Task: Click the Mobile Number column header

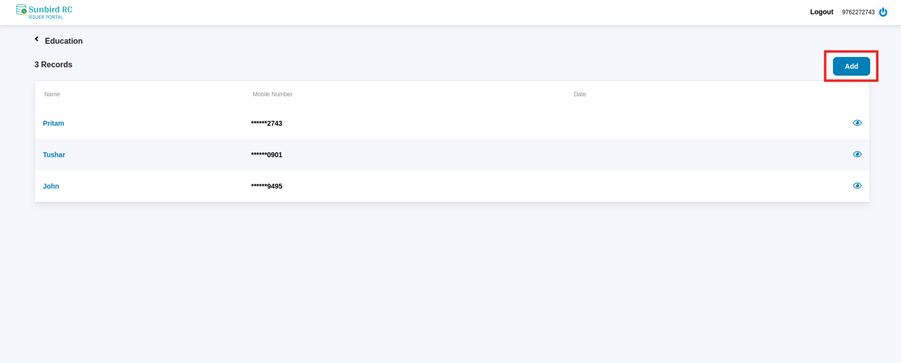Action: [x=272, y=94]
